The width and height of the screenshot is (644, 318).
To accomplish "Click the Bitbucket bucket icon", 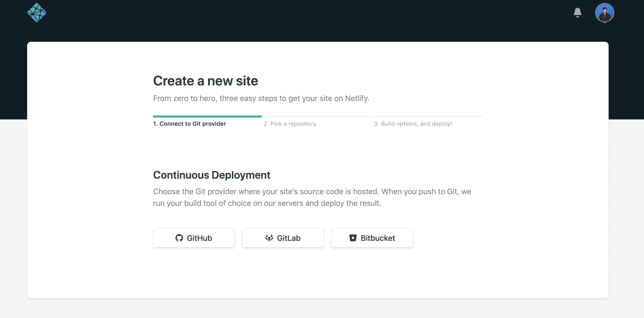I will pos(353,238).
